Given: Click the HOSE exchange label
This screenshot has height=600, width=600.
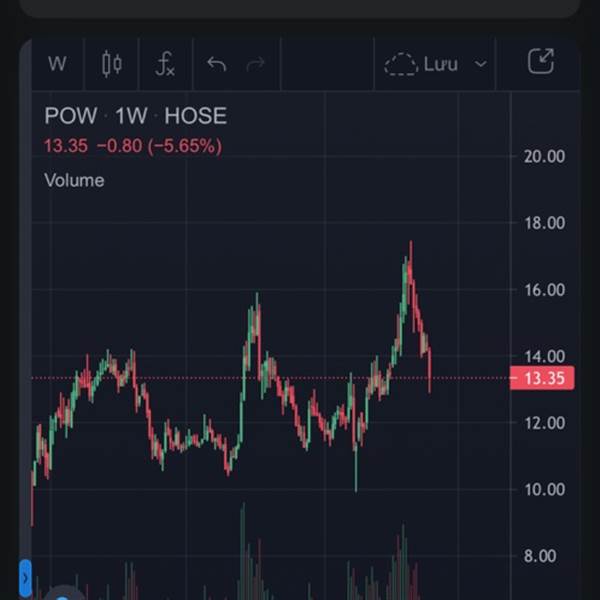Looking at the screenshot, I should click(x=195, y=116).
